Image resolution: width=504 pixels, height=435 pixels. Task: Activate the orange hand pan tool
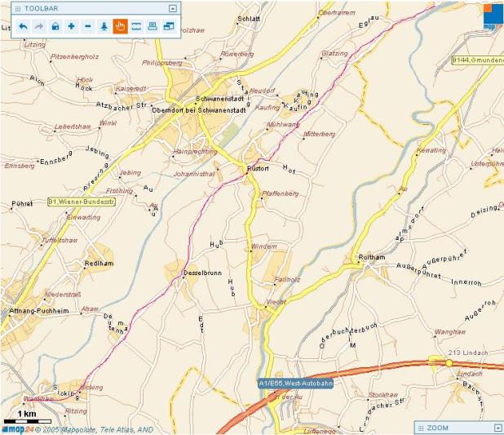pyautogui.click(x=120, y=26)
